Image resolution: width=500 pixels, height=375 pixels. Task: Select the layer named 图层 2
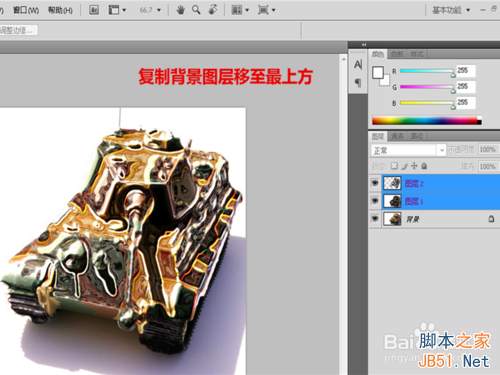pyautogui.click(x=414, y=183)
